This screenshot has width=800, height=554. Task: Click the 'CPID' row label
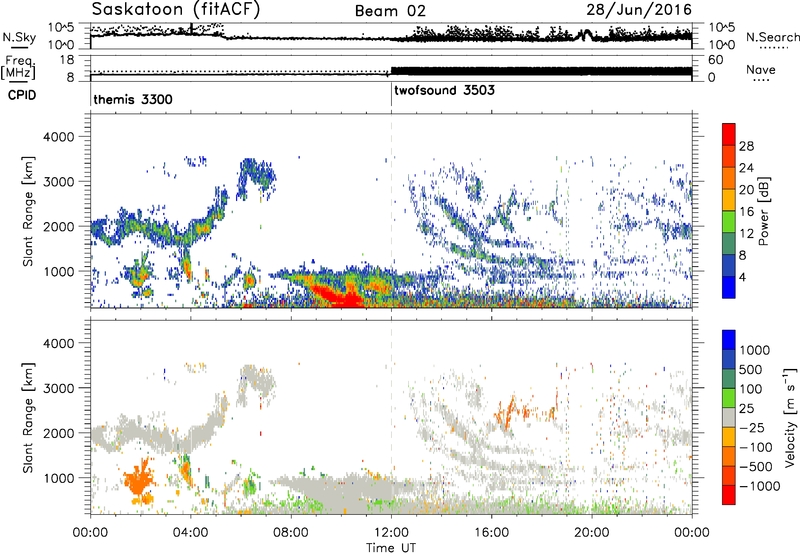coord(22,95)
